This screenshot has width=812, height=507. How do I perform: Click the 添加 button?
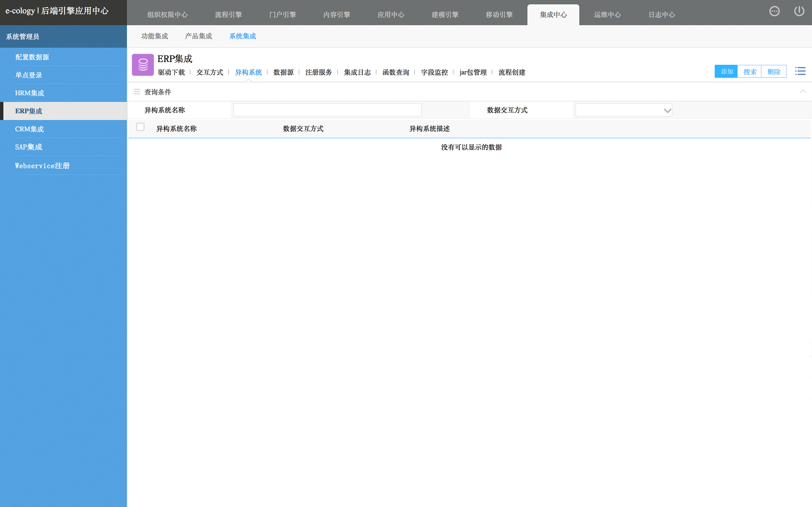pyautogui.click(x=726, y=71)
